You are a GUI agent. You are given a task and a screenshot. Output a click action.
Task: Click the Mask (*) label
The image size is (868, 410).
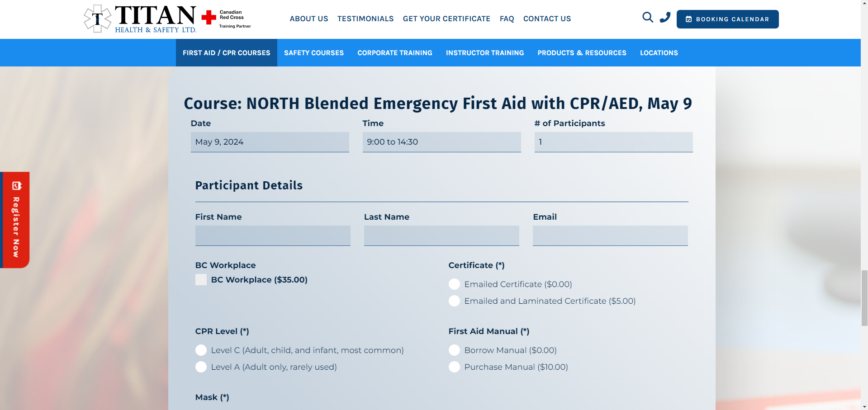click(212, 397)
